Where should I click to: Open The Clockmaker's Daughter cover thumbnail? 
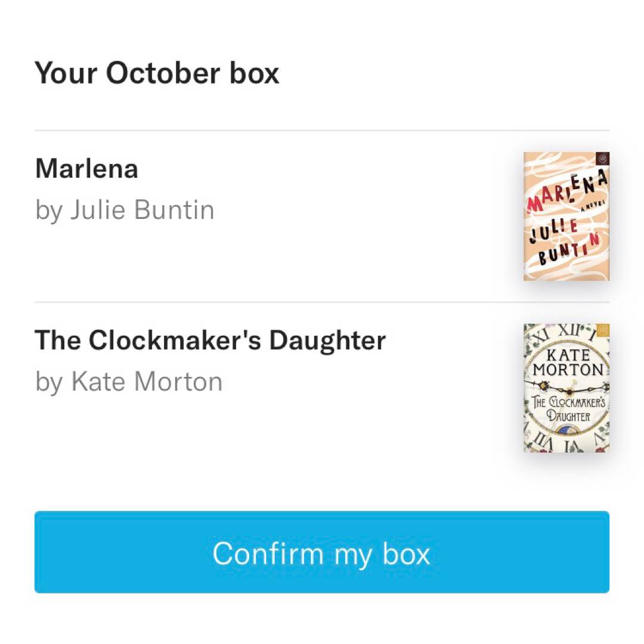tap(566, 388)
